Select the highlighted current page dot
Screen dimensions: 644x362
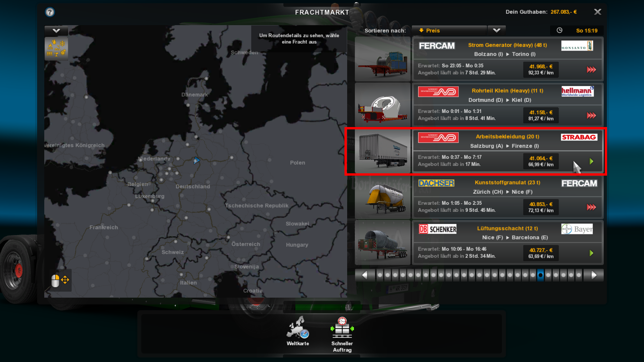coord(540,275)
